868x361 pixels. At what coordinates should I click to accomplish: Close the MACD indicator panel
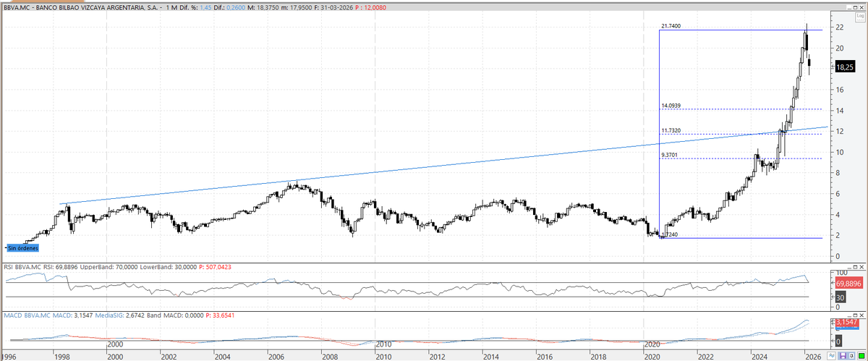click(861, 315)
